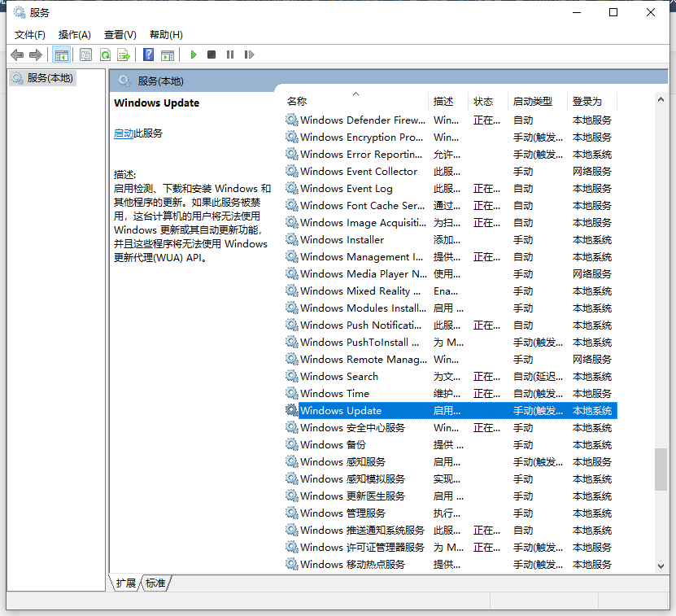Viewport: 676px width, 616px height.
Task: Click gear icon of Windows Time row
Action: pyautogui.click(x=292, y=393)
